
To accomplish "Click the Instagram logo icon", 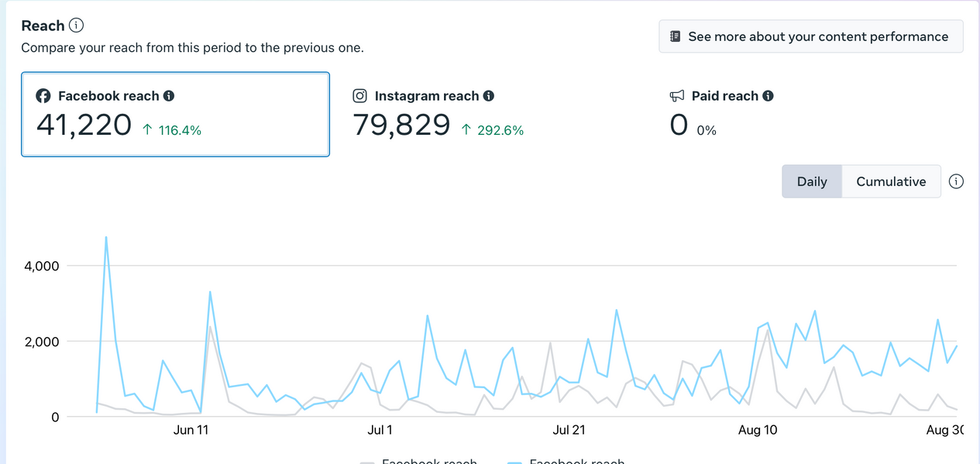I will (x=359, y=96).
